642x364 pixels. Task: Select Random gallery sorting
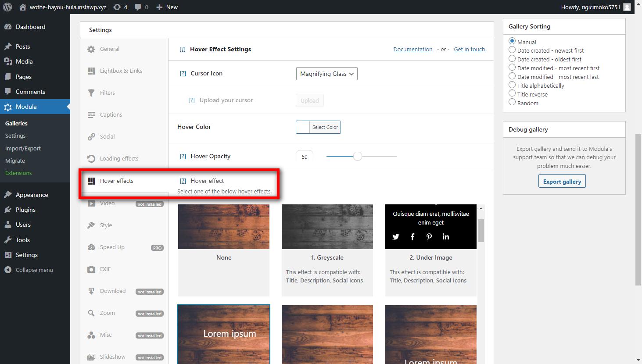pos(512,103)
